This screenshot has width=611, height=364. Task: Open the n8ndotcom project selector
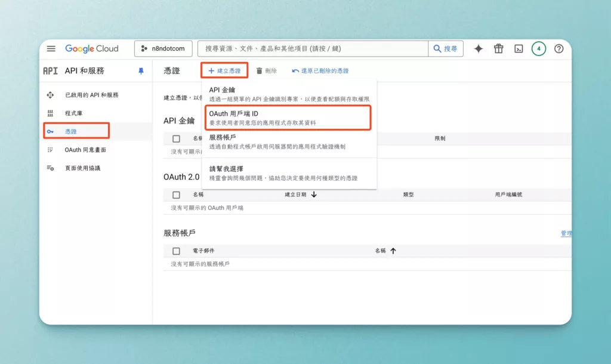tap(163, 49)
